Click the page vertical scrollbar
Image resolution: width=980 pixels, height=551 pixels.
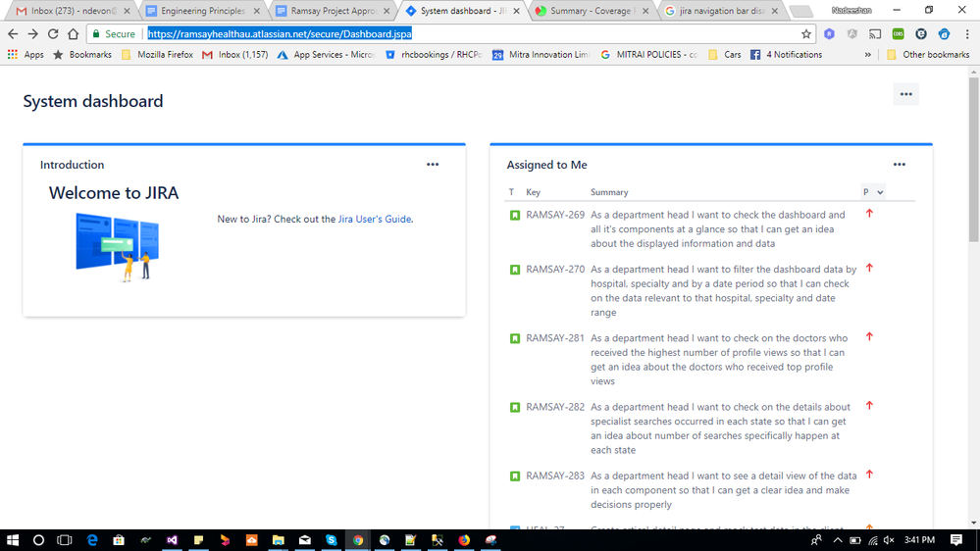(x=974, y=160)
